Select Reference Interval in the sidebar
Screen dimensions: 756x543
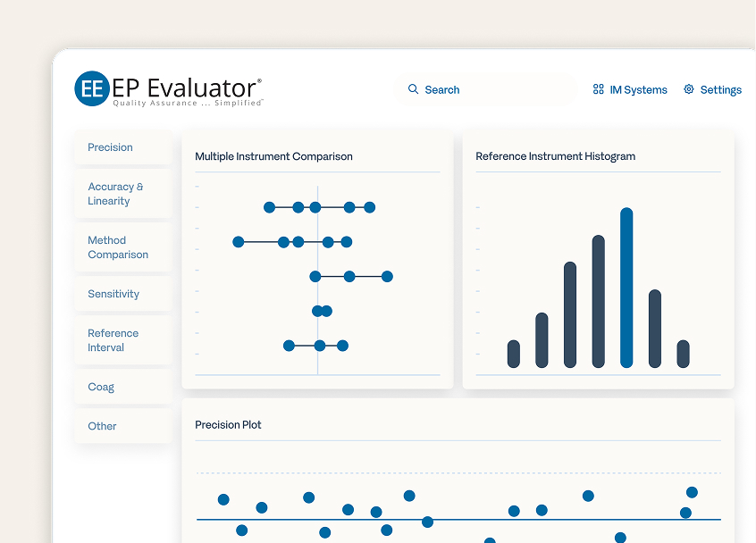[113, 340]
